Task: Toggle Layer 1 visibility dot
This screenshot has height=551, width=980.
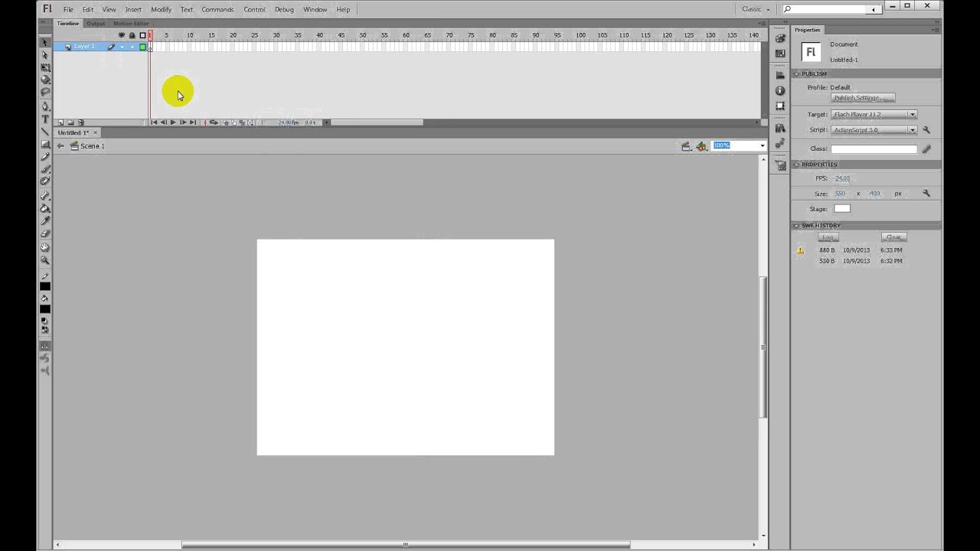Action: [x=122, y=47]
